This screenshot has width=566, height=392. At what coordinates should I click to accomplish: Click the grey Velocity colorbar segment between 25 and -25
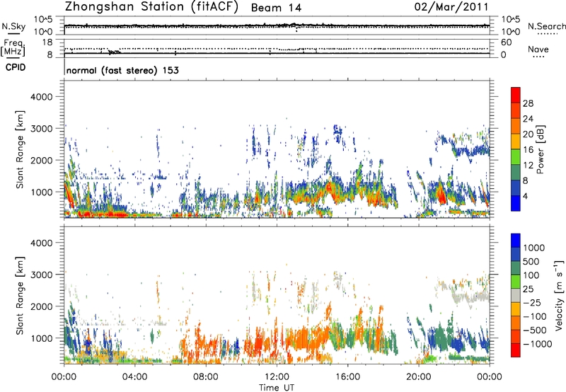click(516, 295)
